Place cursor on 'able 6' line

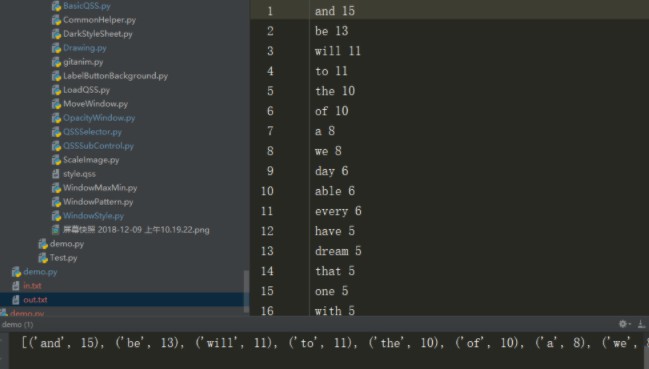point(334,191)
